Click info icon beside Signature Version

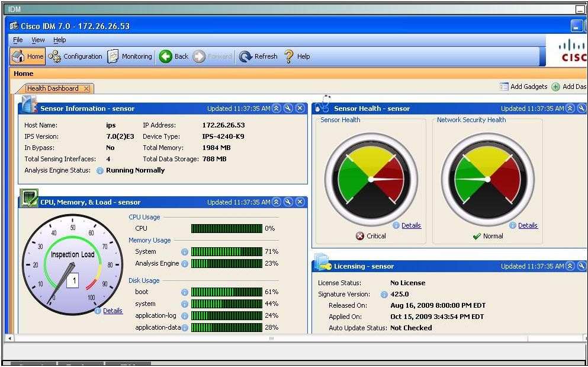[x=384, y=295]
